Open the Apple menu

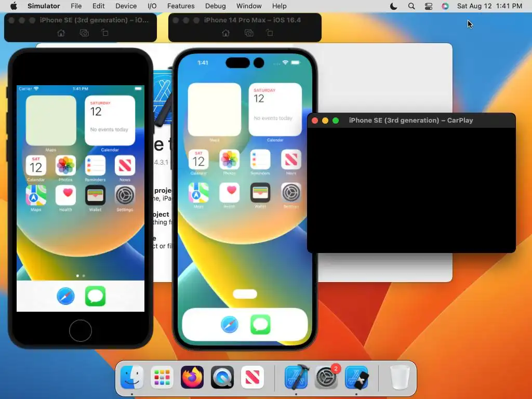(x=14, y=6)
